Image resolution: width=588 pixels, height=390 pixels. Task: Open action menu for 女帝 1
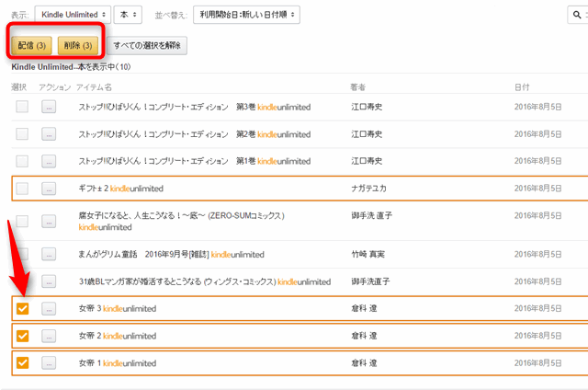click(49, 363)
